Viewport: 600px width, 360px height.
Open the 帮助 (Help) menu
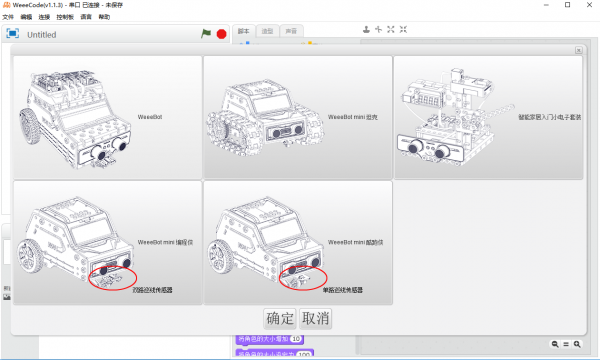pos(104,17)
